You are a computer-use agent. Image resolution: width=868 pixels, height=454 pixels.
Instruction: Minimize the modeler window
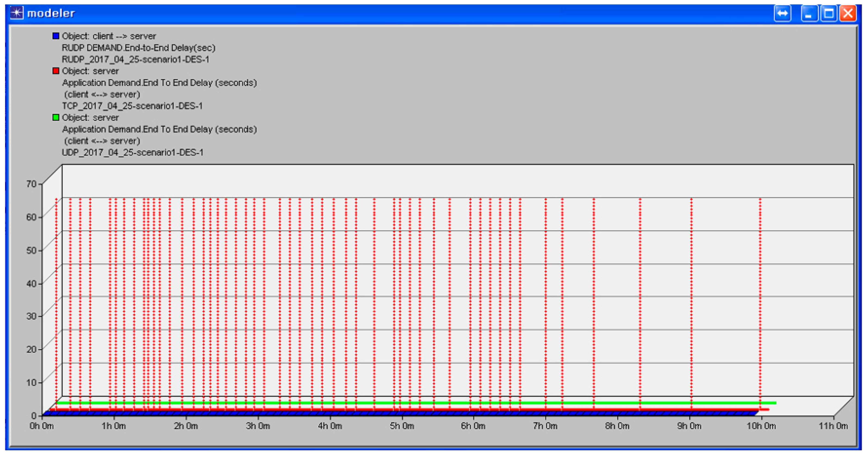809,13
